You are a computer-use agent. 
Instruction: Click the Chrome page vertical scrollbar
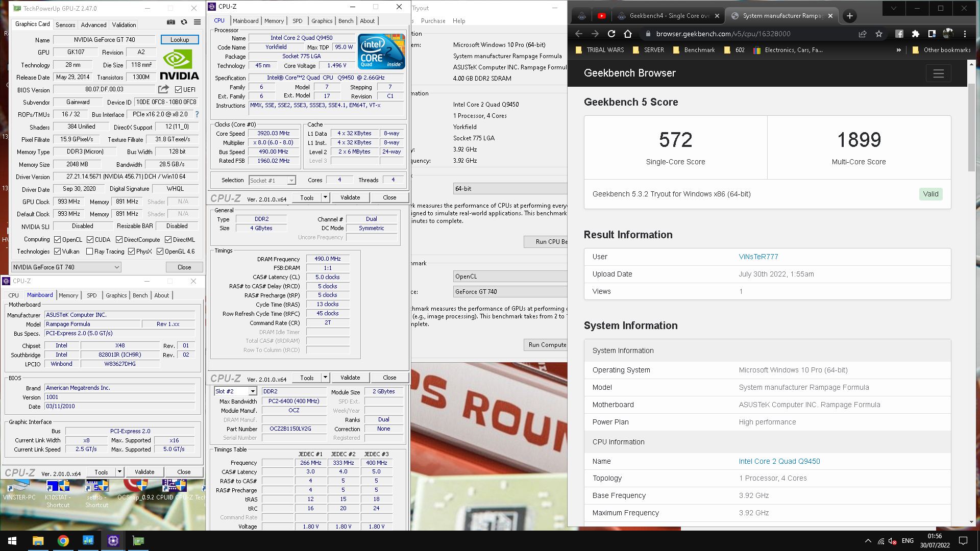(971, 128)
